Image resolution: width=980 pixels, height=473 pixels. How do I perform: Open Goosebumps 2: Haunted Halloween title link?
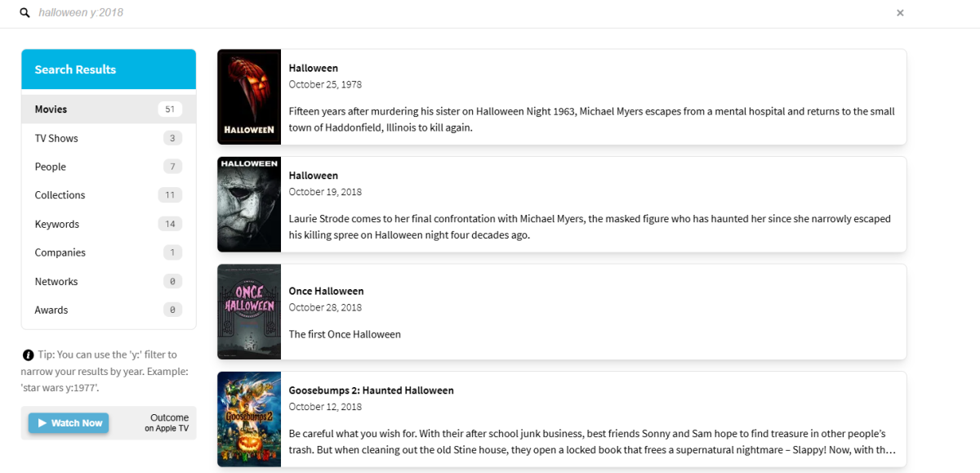coord(372,390)
